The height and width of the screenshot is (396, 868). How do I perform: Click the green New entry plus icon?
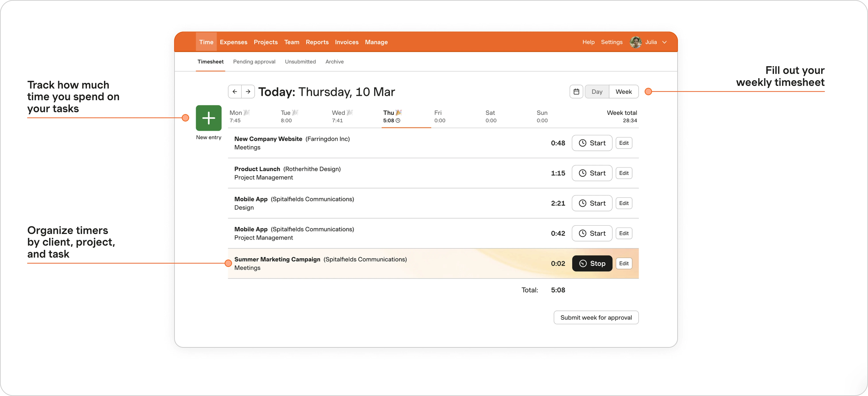(208, 118)
